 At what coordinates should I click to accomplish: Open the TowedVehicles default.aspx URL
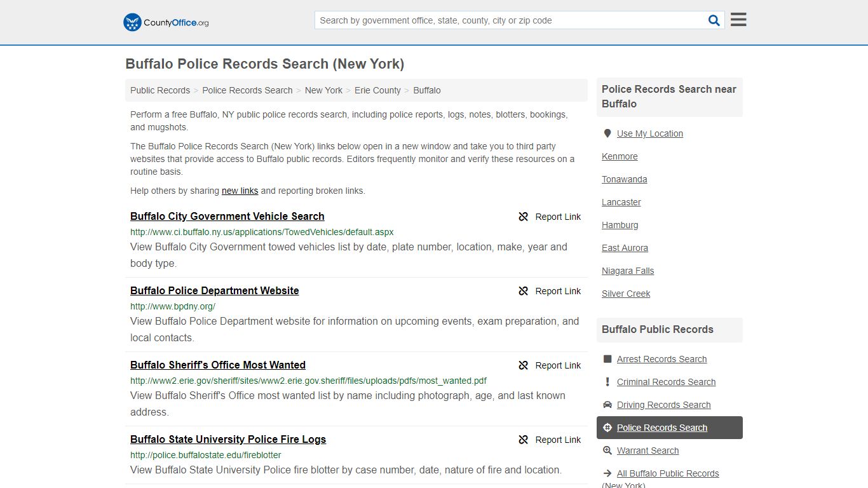click(x=262, y=232)
